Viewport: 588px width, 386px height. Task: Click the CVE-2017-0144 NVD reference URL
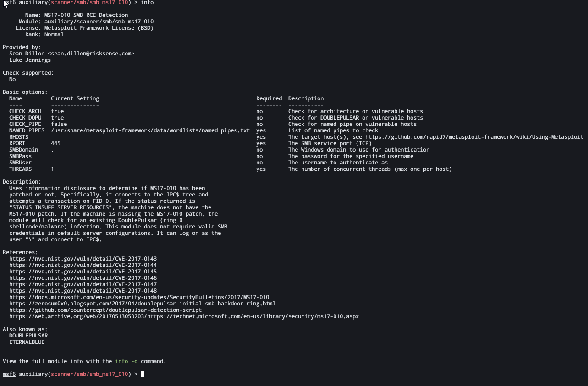click(x=83, y=265)
